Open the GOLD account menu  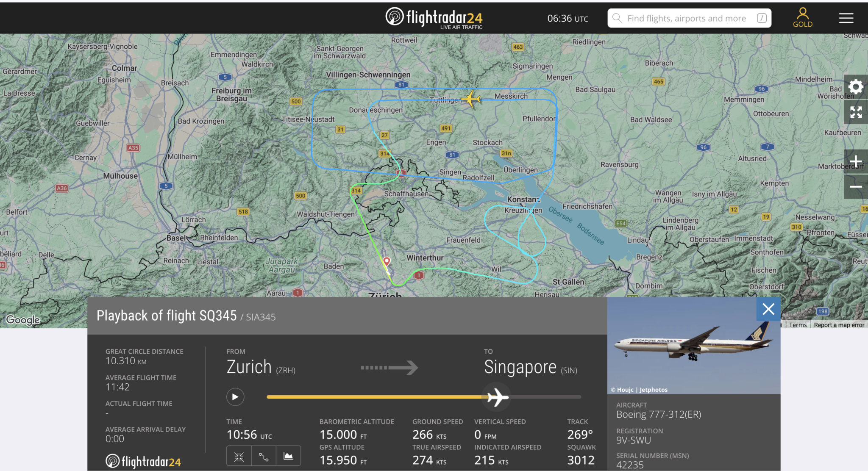click(x=803, y=18)
